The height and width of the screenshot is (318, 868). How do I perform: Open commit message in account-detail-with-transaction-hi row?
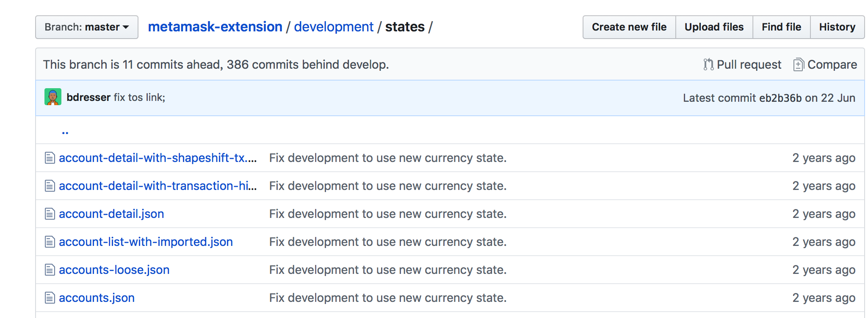click(388, 186)
